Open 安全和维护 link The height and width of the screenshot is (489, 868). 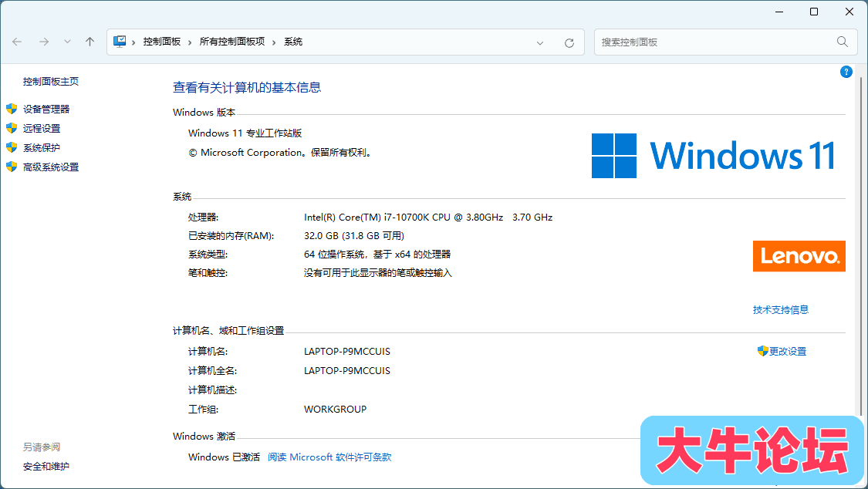click(46, 467)
